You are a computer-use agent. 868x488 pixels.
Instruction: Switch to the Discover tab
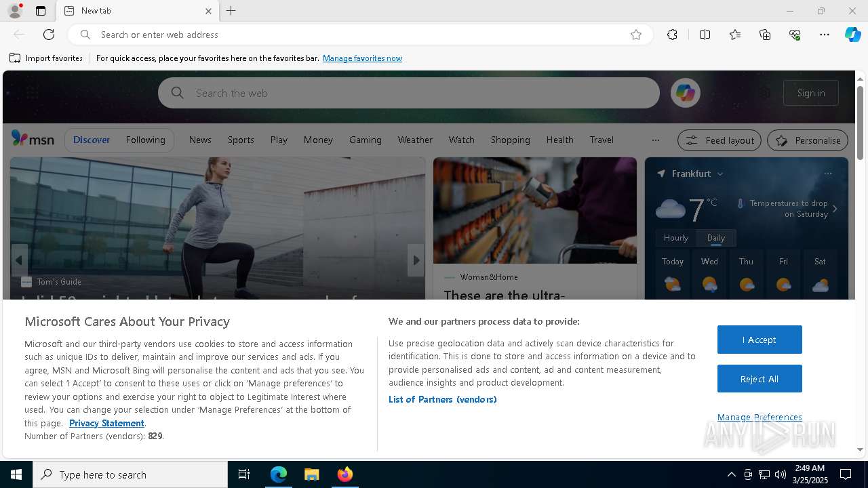point(91,140)
